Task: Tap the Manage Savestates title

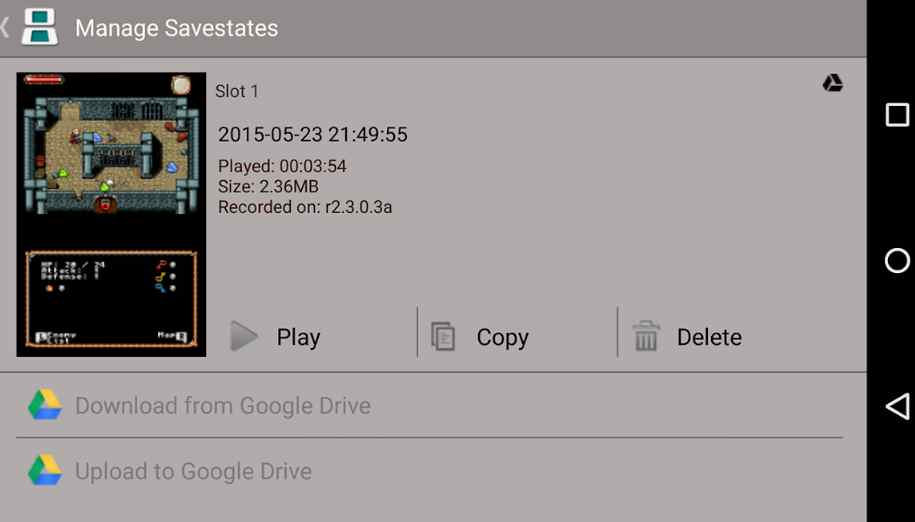Action: [x=176, y=28]
